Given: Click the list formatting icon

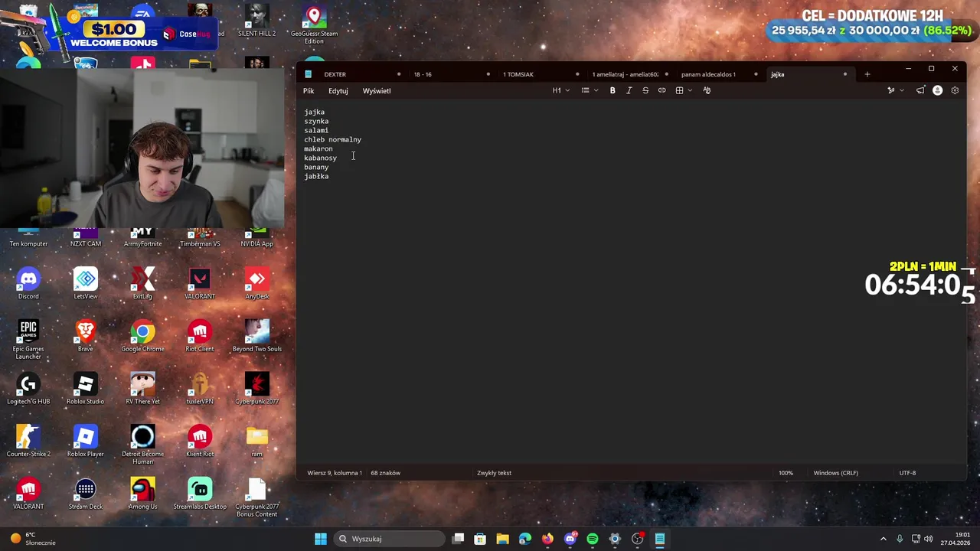Looking at the screenshot, I should point(585,90).
